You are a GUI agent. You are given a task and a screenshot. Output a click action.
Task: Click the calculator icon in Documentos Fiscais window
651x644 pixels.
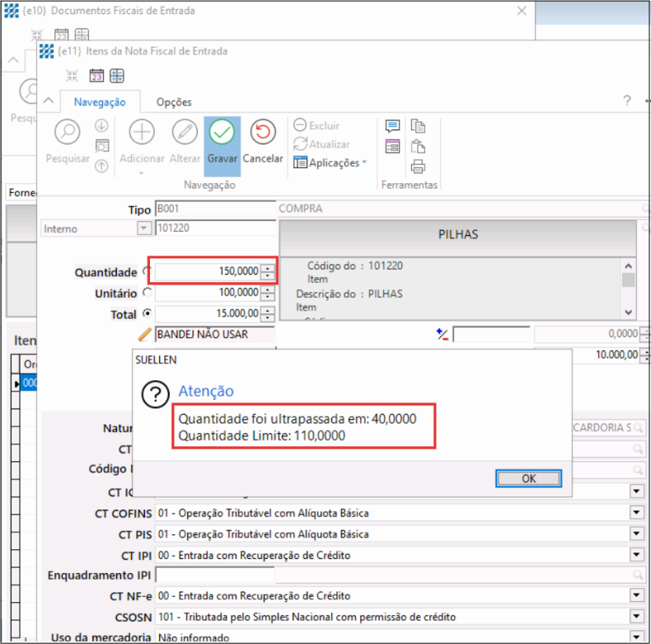click(x=82, y=35)
